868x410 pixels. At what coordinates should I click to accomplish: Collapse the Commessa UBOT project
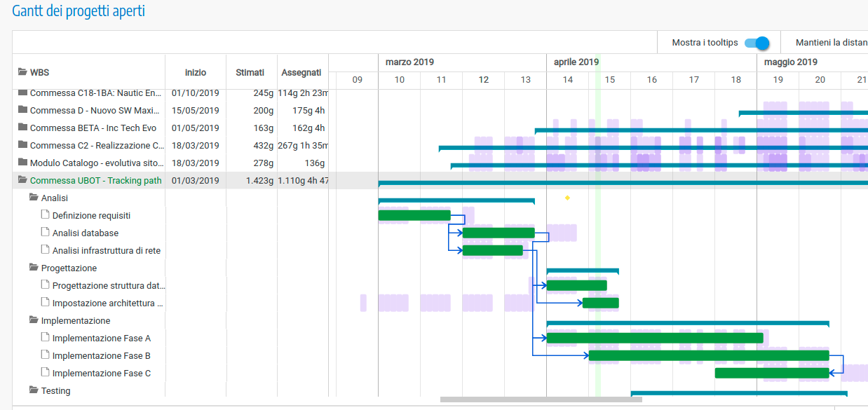tap(22, 180)
